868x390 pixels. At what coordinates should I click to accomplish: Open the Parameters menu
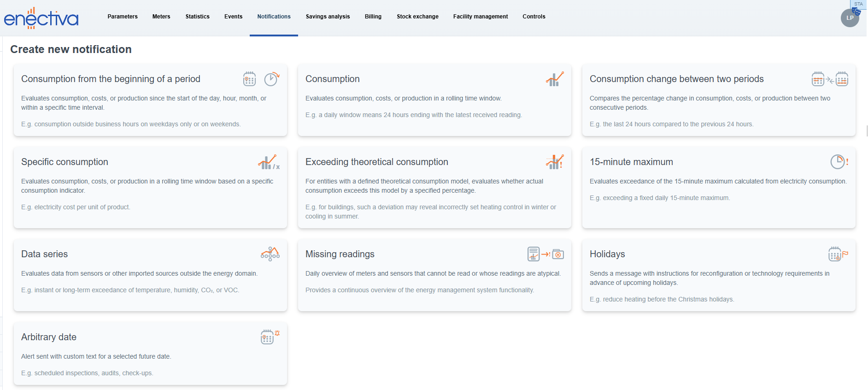[123, 17]
